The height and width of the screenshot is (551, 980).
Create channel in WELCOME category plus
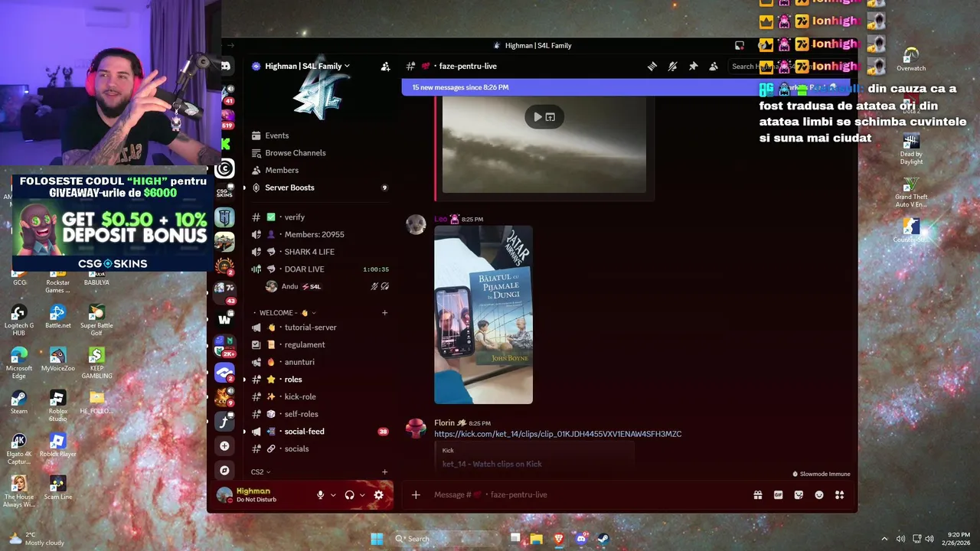pos(384,313)
